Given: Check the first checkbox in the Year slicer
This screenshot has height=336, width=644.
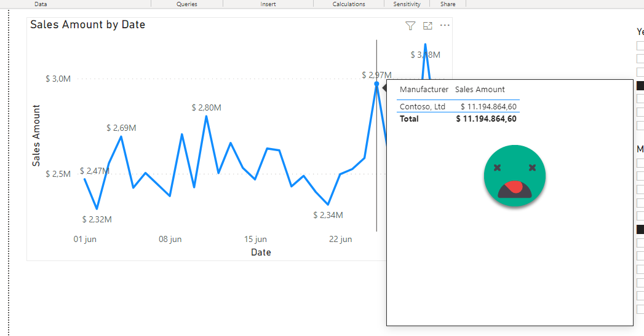Looking at the screenshot, I should click(640, 46).
